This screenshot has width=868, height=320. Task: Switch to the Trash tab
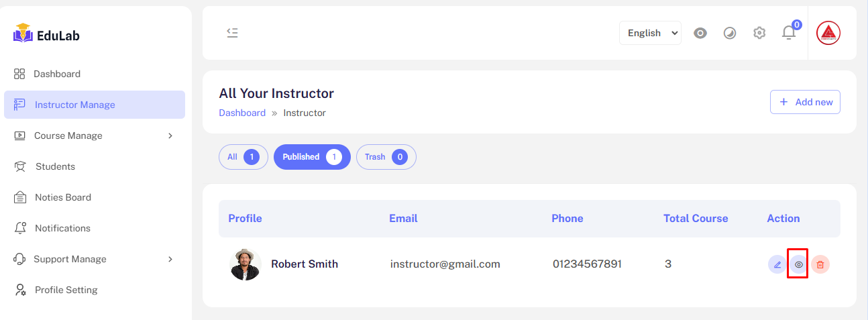click(386, 157)
